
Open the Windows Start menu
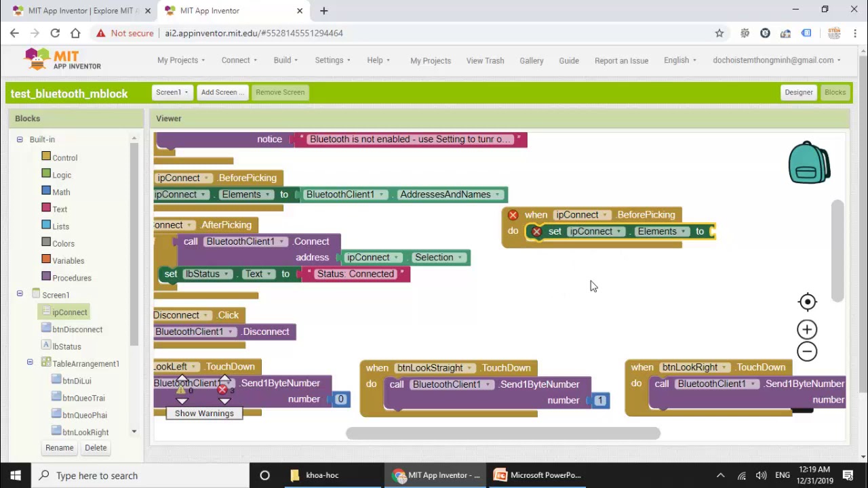pos(16,475)
